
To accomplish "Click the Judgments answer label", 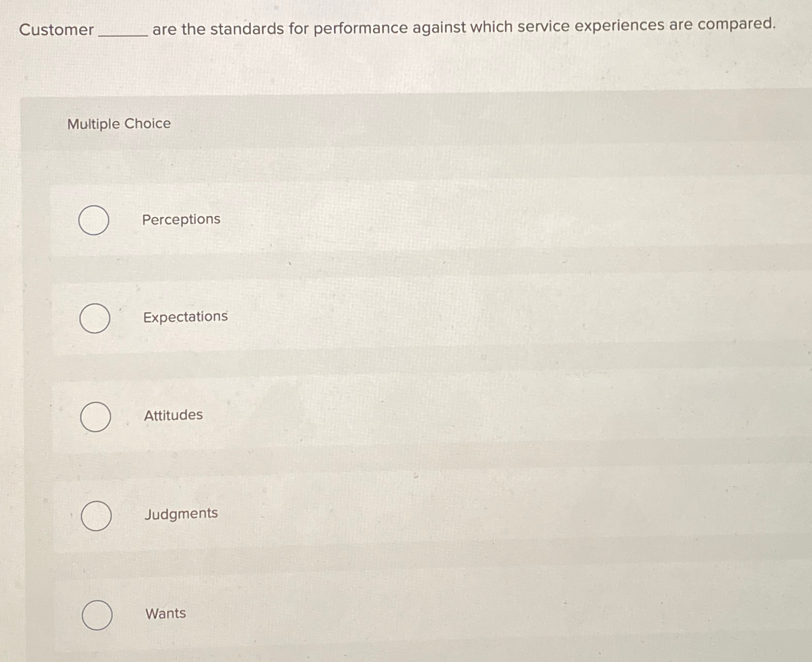I will (181, 513).
